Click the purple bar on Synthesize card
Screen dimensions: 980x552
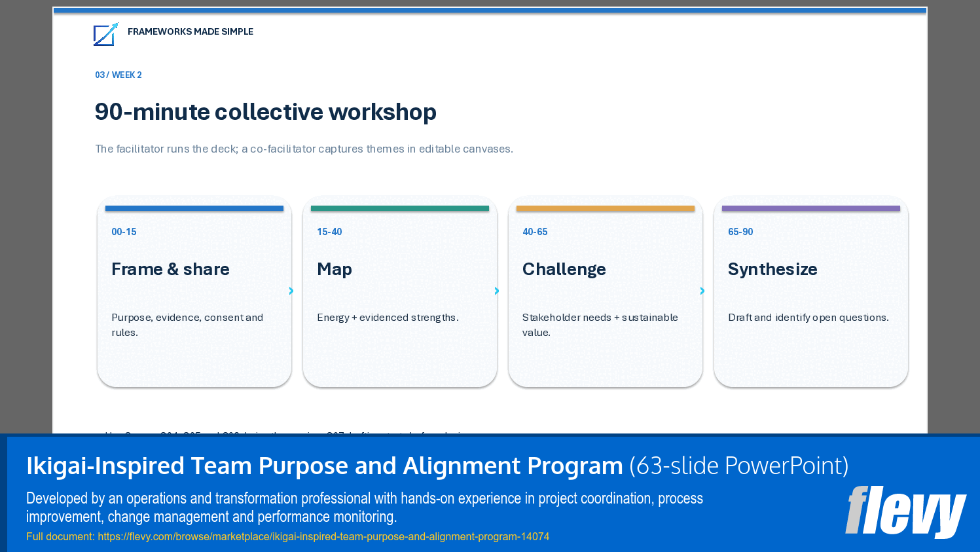811,208
